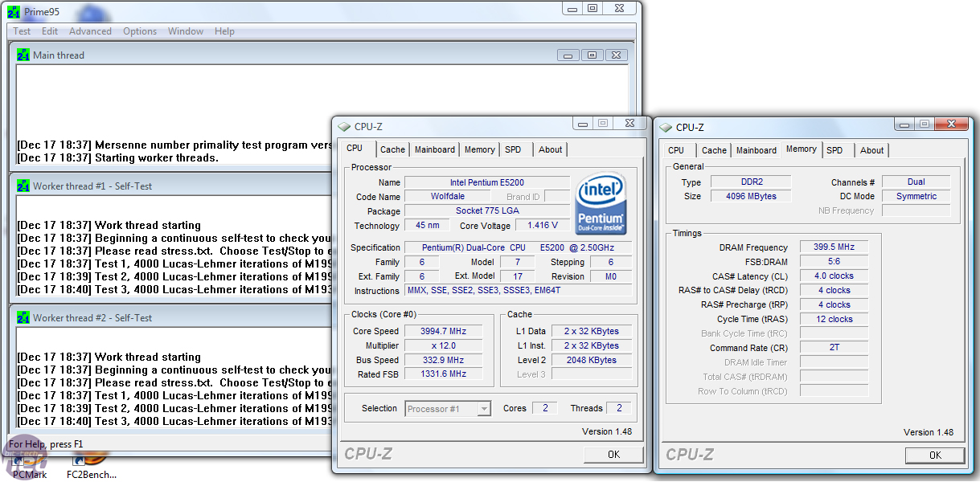Viewport: 980px width, 482px height.
Task: Switch to Memory tab in left CPU-Z window
Action: tap(479, 149)
